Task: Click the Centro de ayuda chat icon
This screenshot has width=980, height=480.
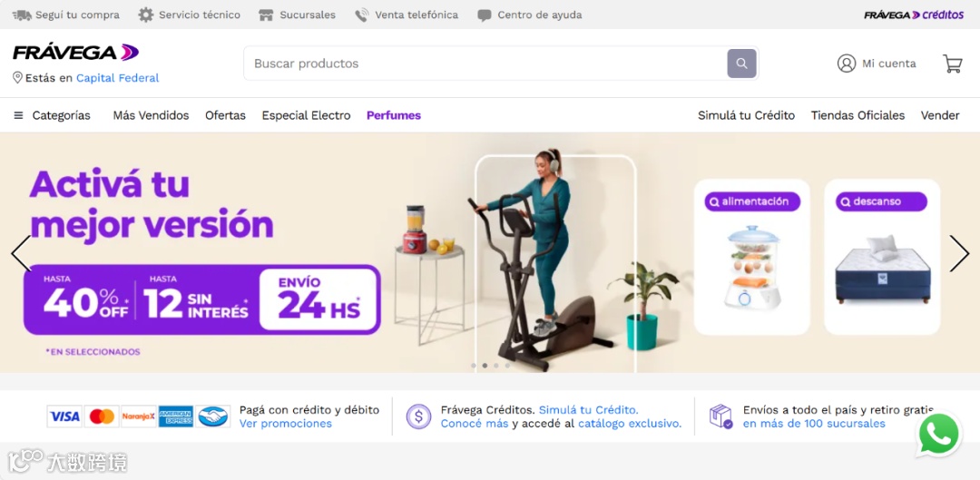Action: coord(485,15)
